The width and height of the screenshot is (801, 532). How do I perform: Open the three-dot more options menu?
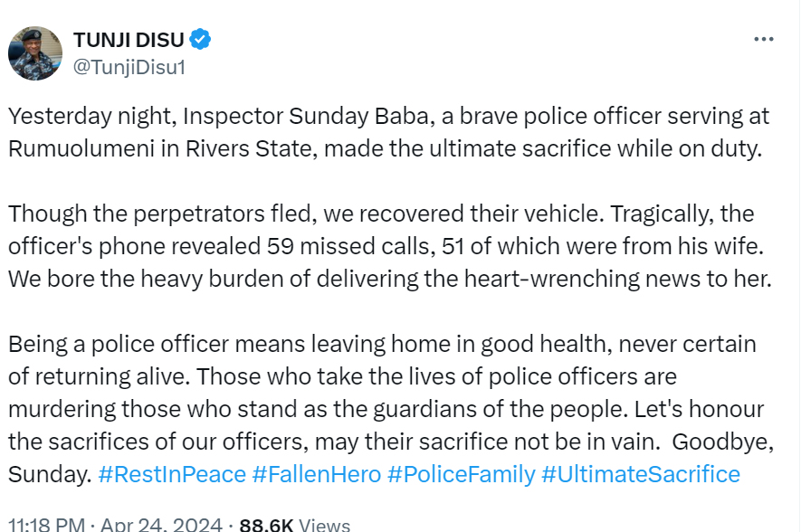click(764, 40)
